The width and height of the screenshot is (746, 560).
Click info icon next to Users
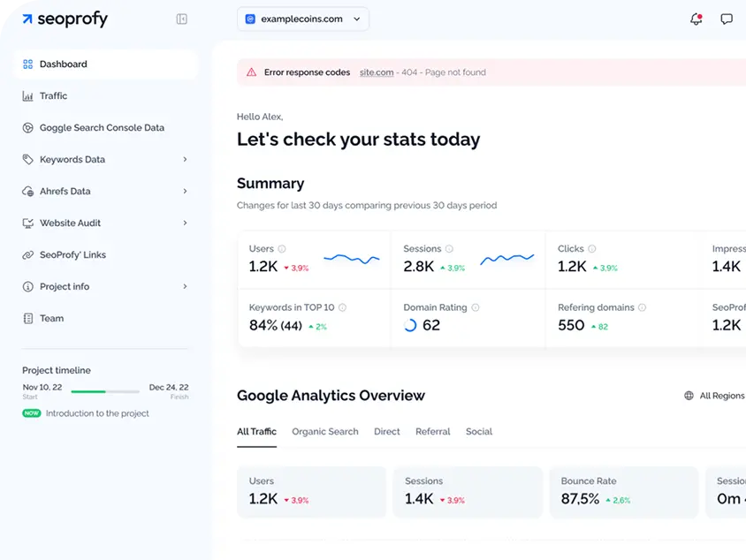click(x=282, y=248)
